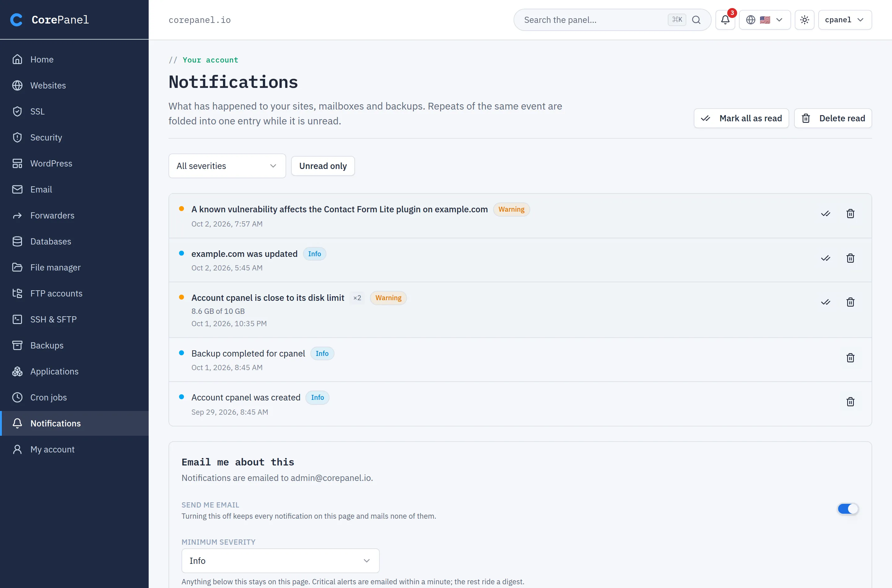Screen dimensions: 892x588
Task: Click the 'Your account' breadcrumb link
Action: (210, 60)
